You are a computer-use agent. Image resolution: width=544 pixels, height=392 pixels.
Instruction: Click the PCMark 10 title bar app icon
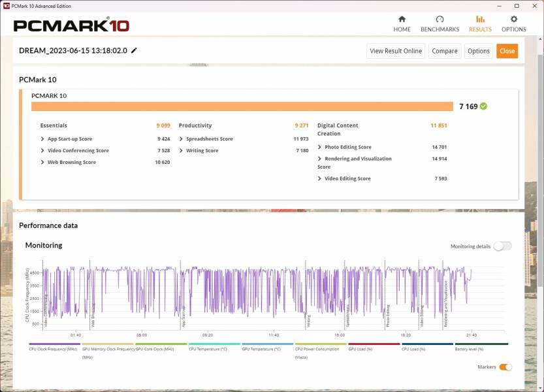[x=7, y=6]
